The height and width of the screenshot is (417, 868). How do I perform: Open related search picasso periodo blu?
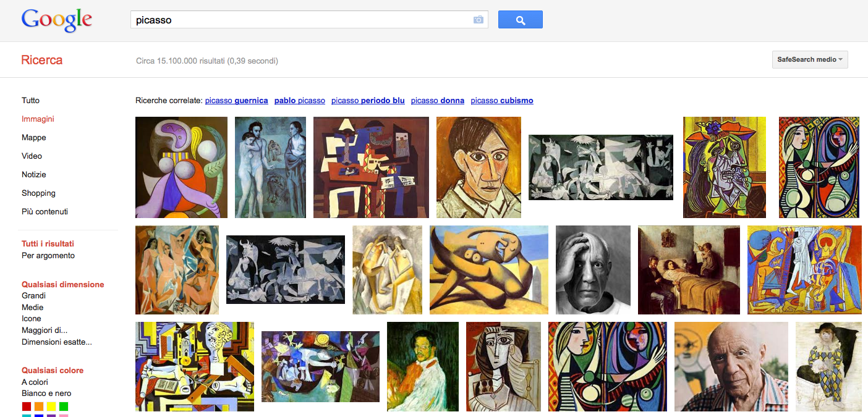click(x=368, y=101)
